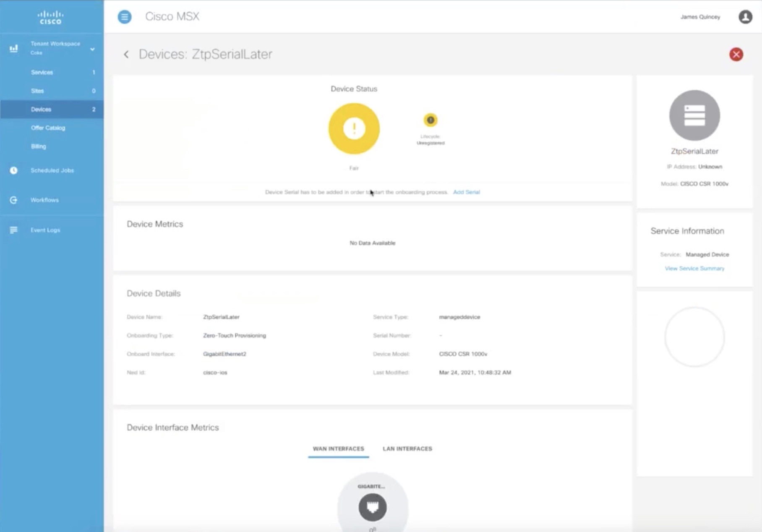The height and width of the screenshot is (532, 762).
Task: Click the GigabitEthernet port icon under WAN Interfaces
Action: pos(373,507)
